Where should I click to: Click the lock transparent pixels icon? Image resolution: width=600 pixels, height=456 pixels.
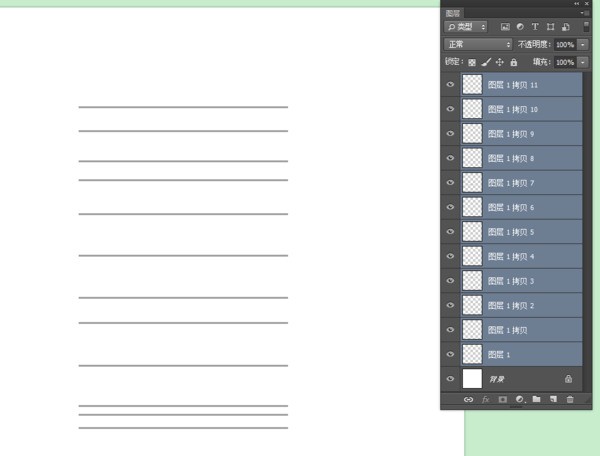[x=472, y=62]
